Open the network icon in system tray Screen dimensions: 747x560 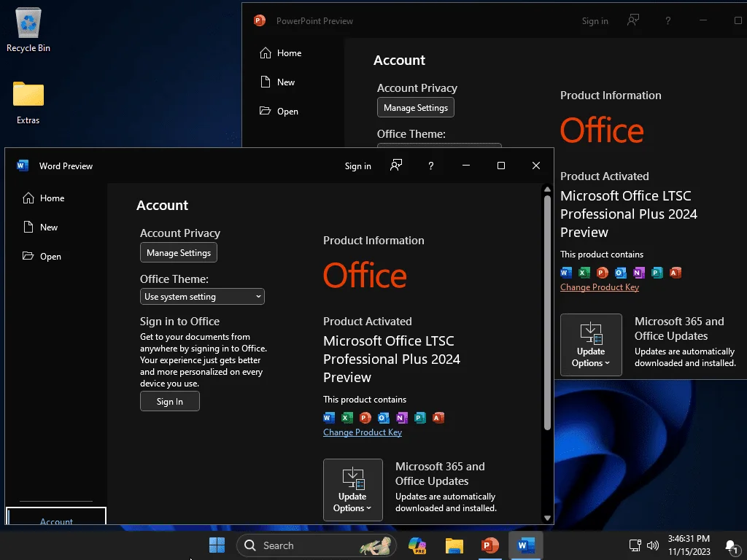pos(635,545)
